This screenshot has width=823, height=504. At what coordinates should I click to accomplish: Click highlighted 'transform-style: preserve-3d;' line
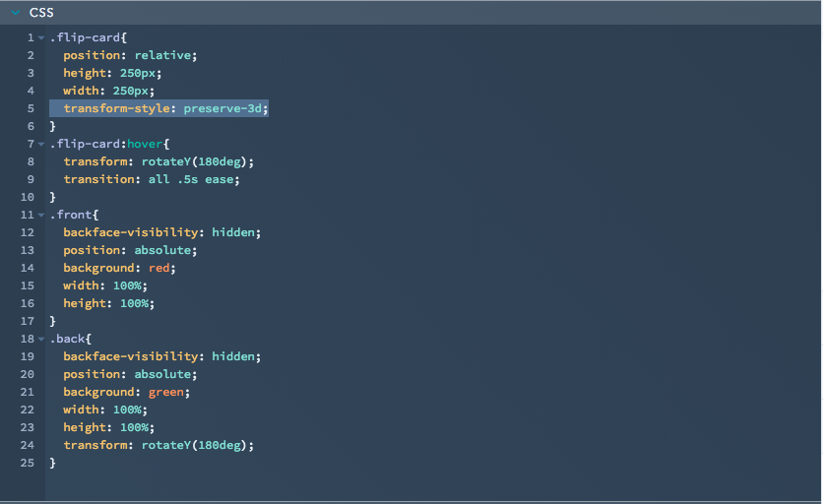click(159, 108)
